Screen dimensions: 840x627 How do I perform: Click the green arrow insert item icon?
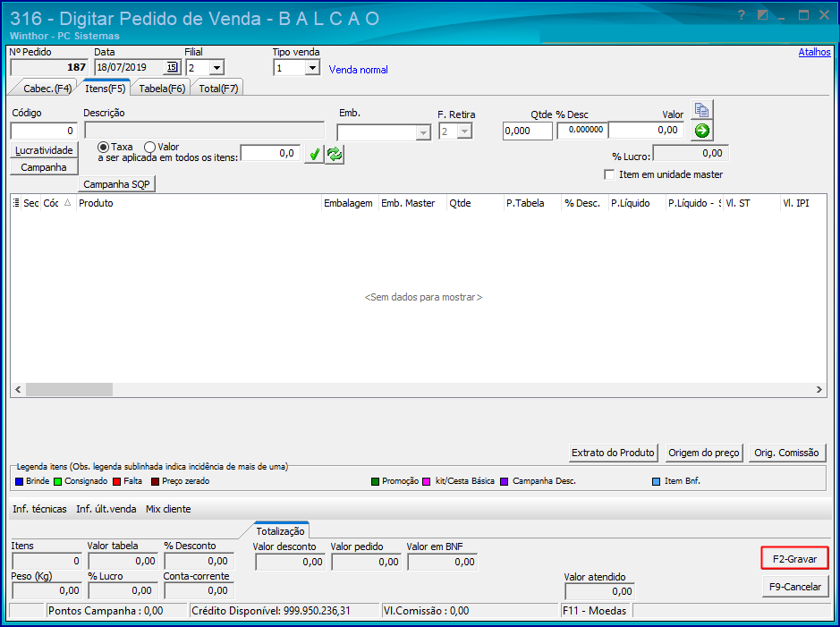coord(701,130)
